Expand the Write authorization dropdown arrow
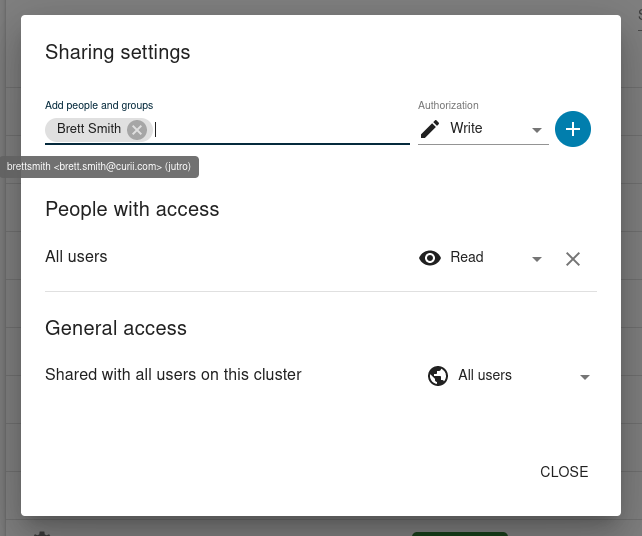642x536 pixels. [537, 130]
